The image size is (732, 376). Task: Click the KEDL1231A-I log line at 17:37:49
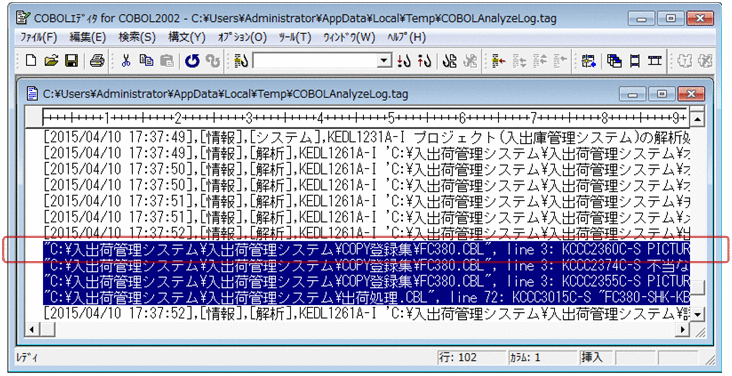(x=366, y=138)
